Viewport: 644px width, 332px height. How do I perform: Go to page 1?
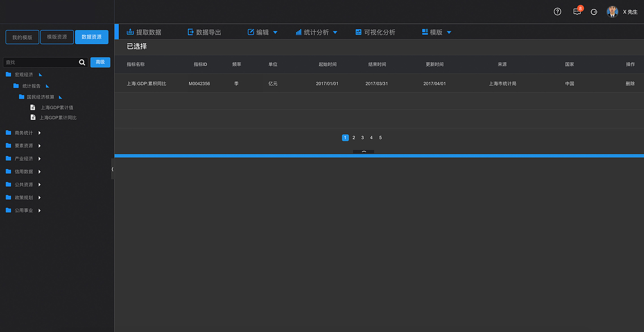point(345,138)
